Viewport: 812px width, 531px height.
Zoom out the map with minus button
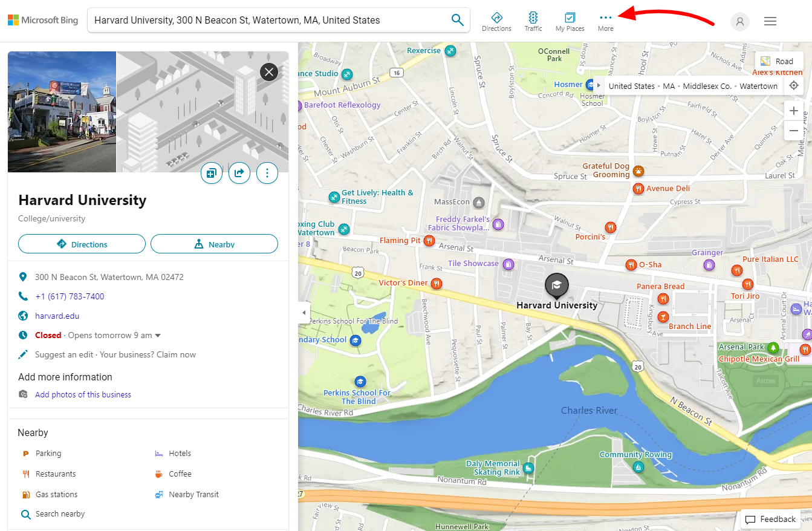(x=794, y=131)
